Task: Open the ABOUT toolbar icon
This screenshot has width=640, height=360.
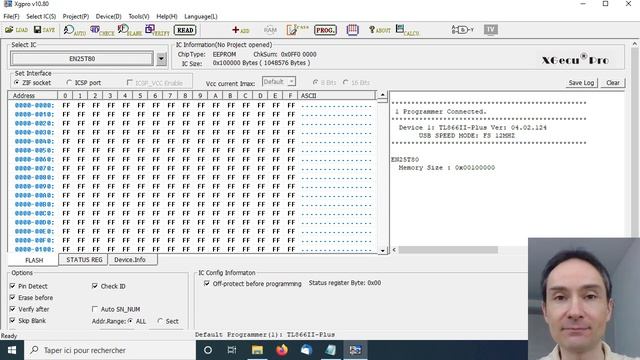Action: (380, 30)
